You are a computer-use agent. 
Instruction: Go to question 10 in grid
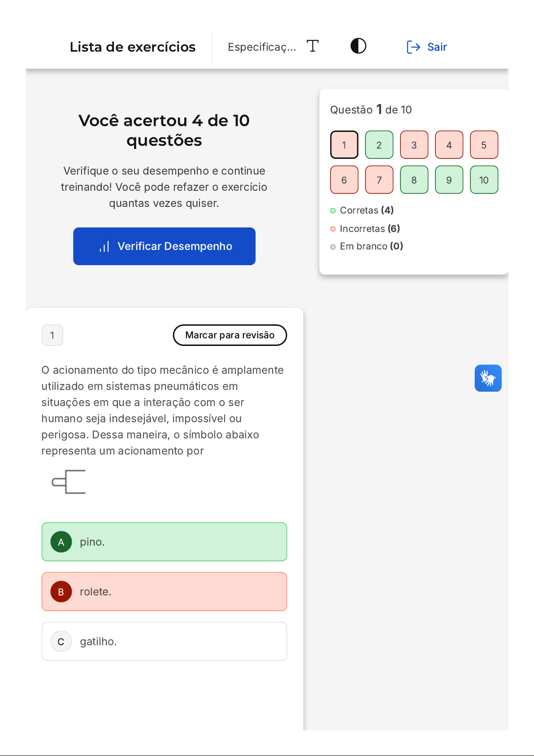(x=484, y=180)
